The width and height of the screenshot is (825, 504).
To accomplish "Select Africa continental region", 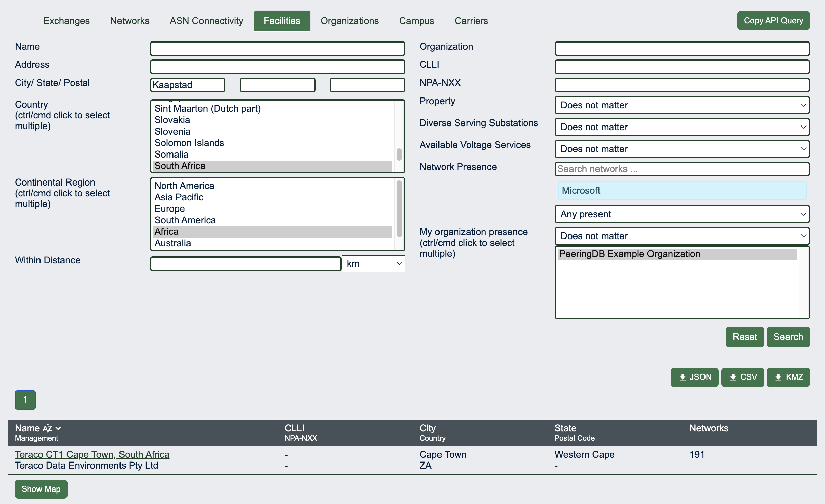I will 272,232.
